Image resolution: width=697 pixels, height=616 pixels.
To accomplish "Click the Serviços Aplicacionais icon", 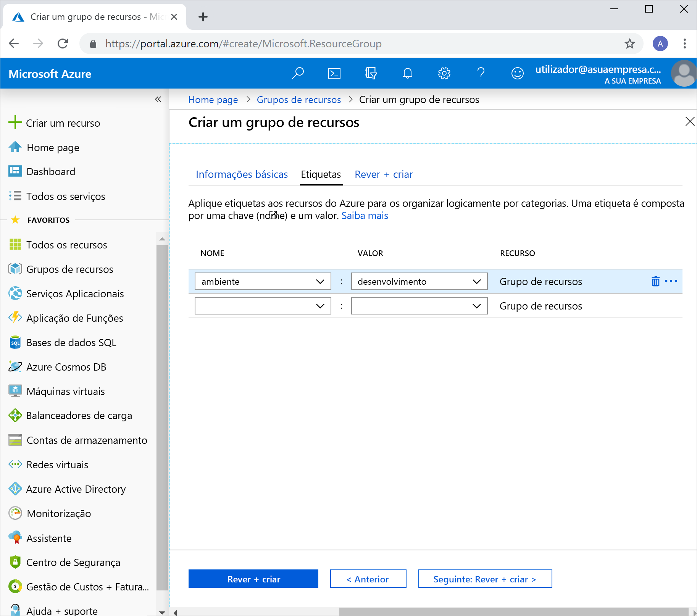I will (15, 293).
